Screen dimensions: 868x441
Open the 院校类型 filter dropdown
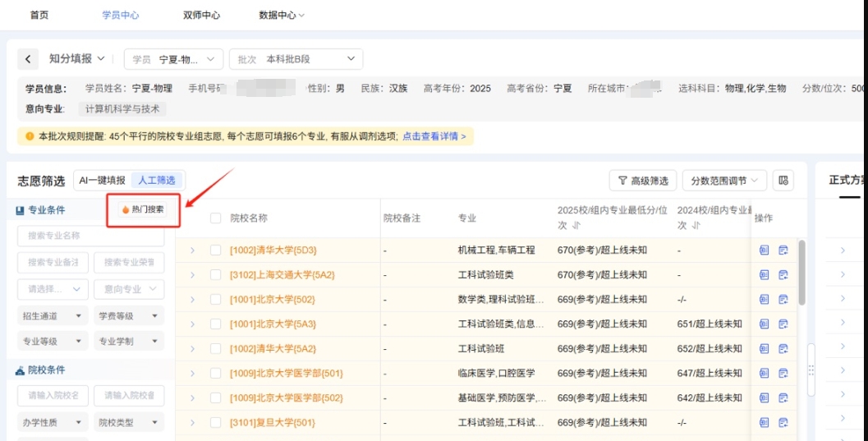coord(129,422)
